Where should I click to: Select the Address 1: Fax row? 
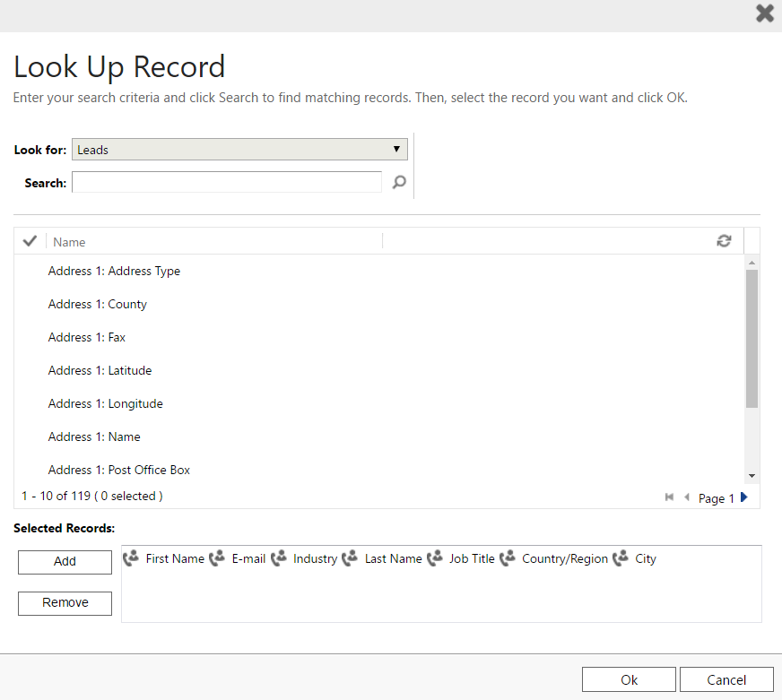(87, 338)
